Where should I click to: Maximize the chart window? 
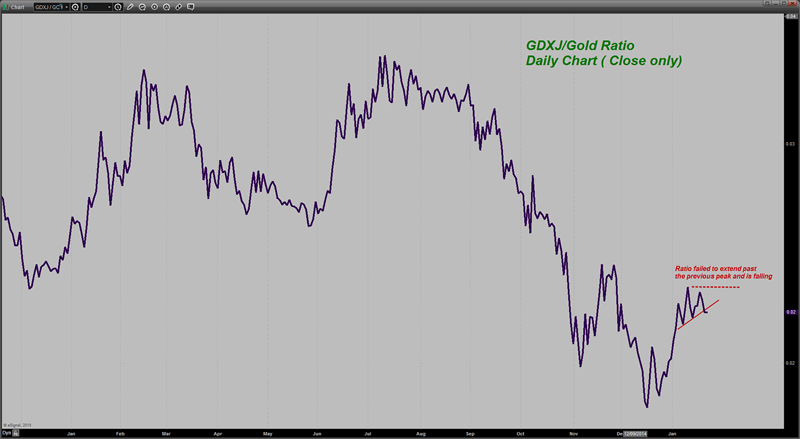784,3
